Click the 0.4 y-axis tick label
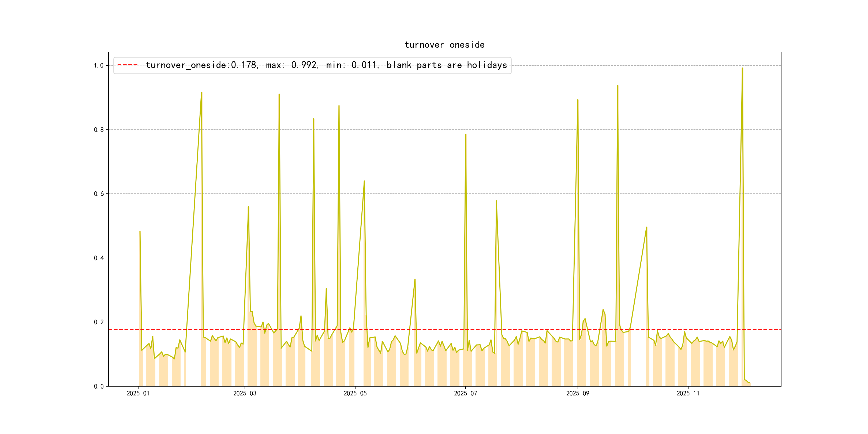Screen dimensions: 868x434 pyautogui.click(x=98, y=258)
